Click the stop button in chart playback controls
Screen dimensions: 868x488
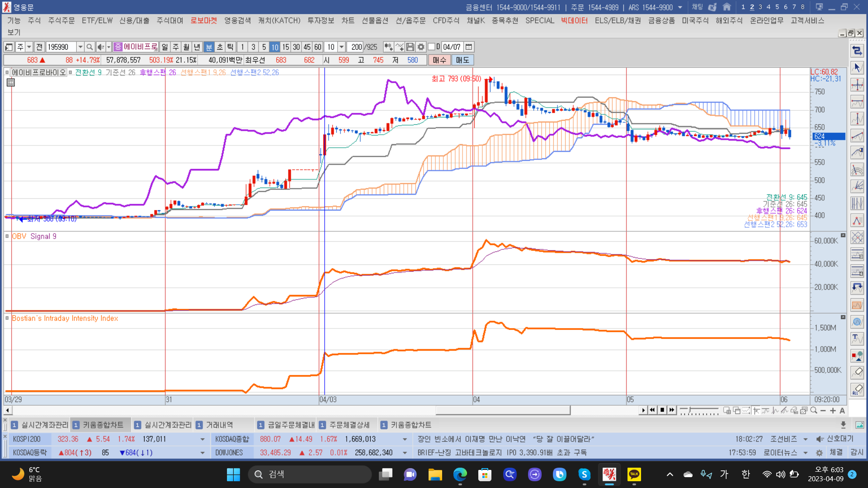pos(662,410)
